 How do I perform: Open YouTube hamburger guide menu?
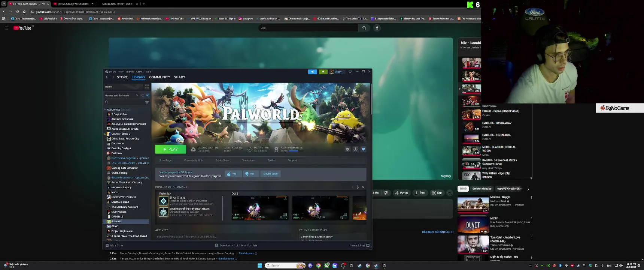pyautogui.click(x=6, y=28)
